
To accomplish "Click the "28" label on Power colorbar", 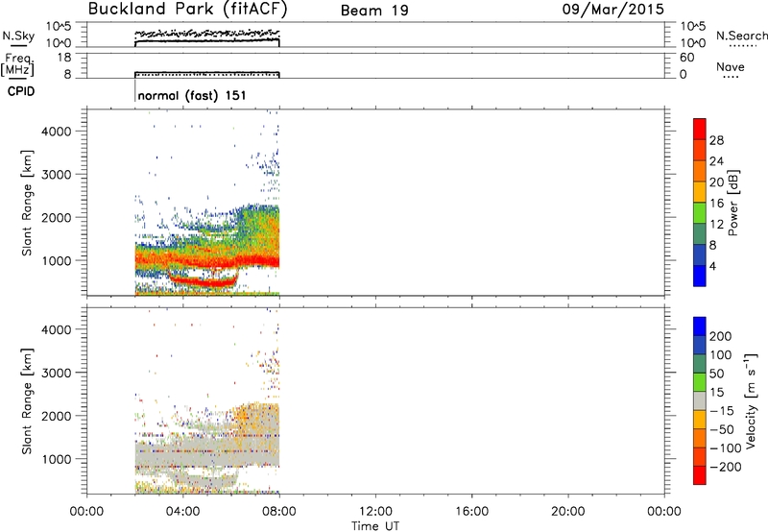I will [x=716, y=140].
